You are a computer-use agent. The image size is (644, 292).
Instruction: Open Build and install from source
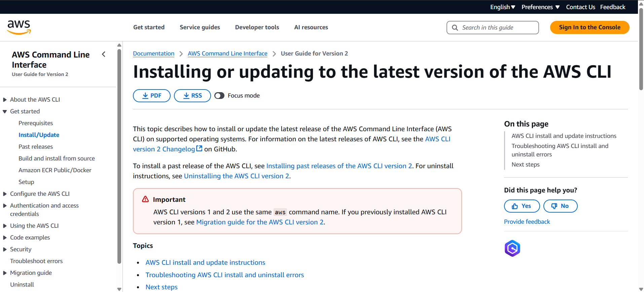click(x=57, y=158)
